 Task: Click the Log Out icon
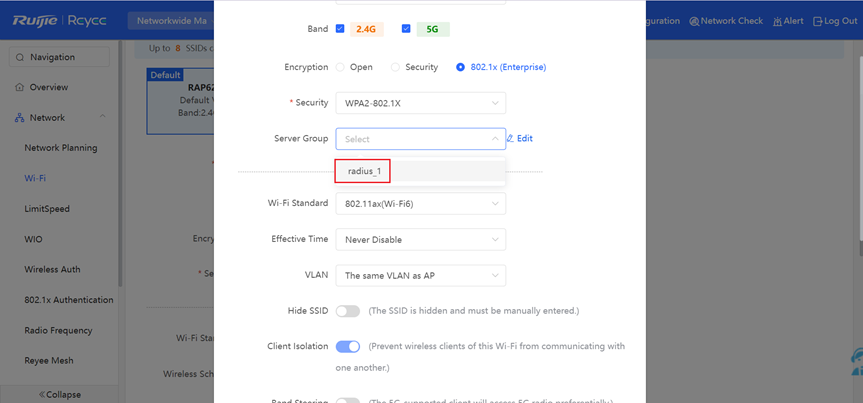tap(819, 21)
